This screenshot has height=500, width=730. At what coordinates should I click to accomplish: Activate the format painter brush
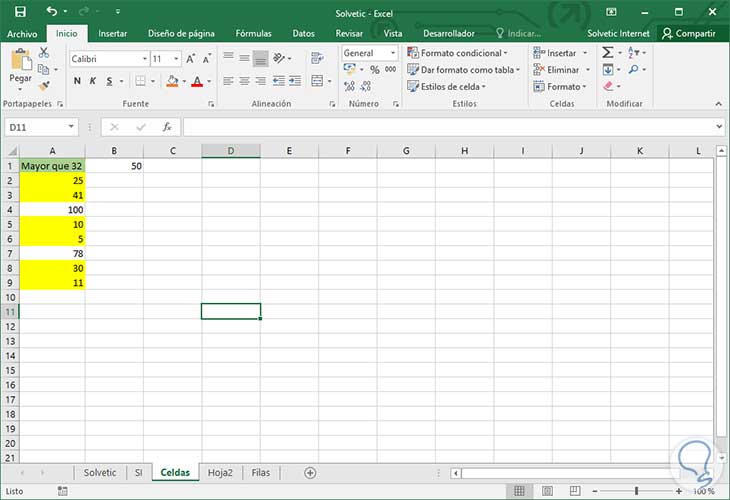tap(44, 86)
